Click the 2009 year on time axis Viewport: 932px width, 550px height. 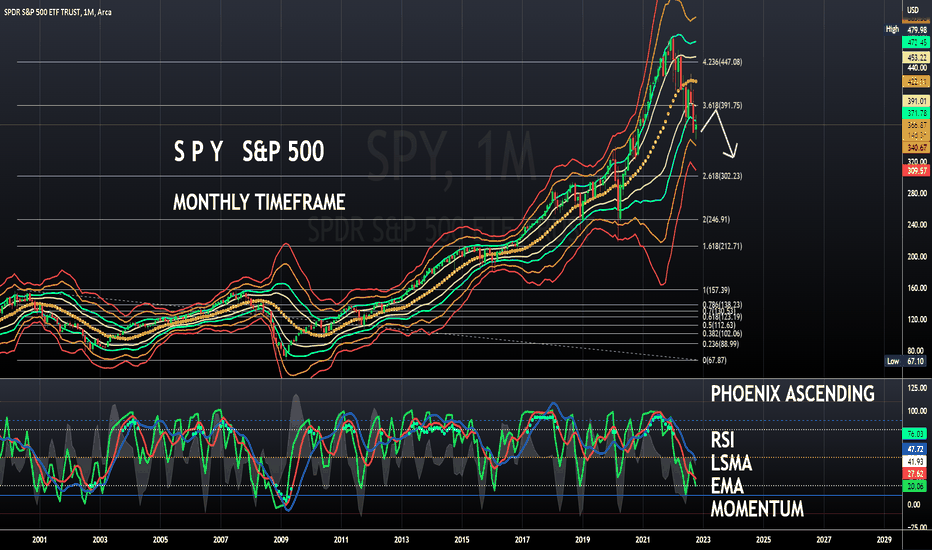tap(281, 540)
